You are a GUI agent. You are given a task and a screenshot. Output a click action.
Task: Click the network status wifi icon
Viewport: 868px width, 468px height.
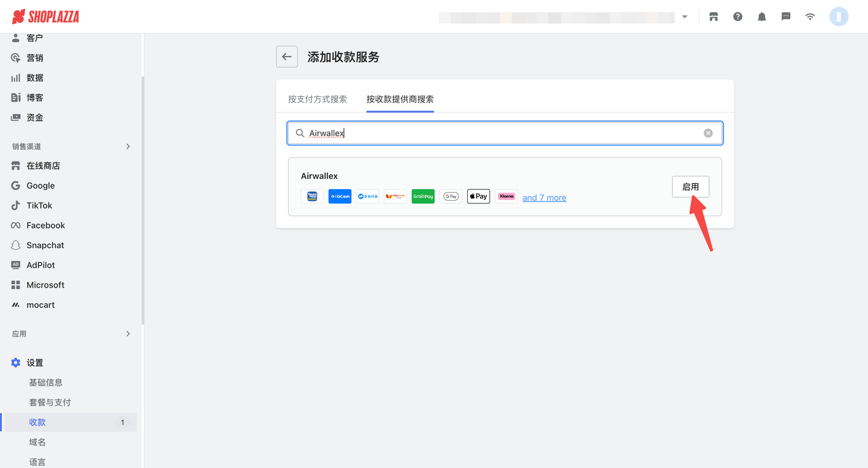click(810, 16)
